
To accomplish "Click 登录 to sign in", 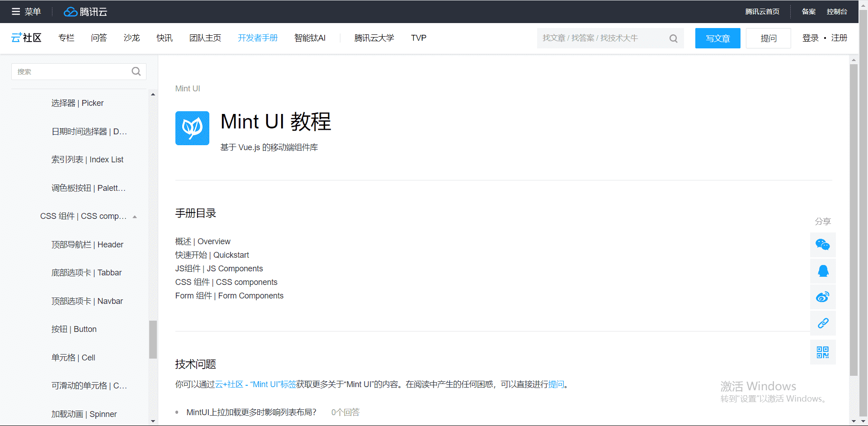I will coord(810,38).
